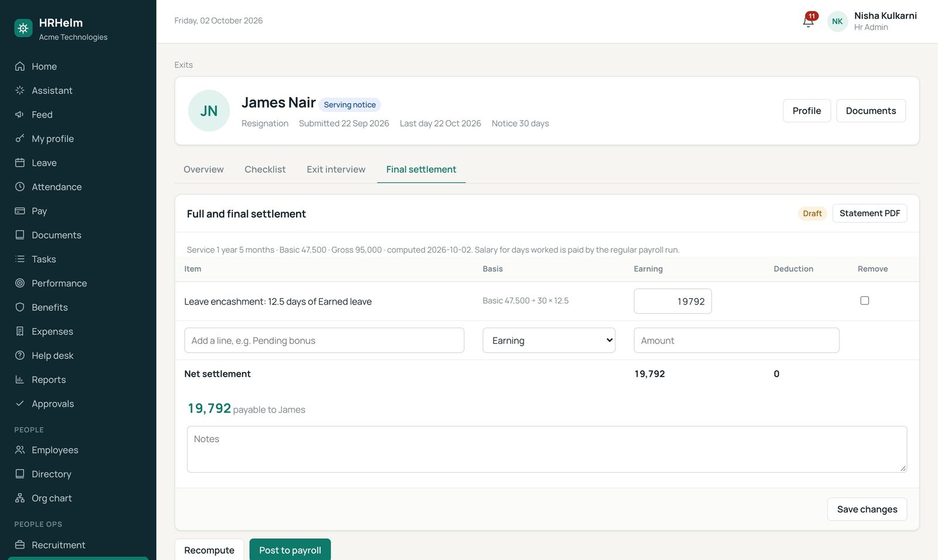Viewport: 938px width, 560px height.
Task: Open the notifications bell icon
Action: click(x=808, y=21)
